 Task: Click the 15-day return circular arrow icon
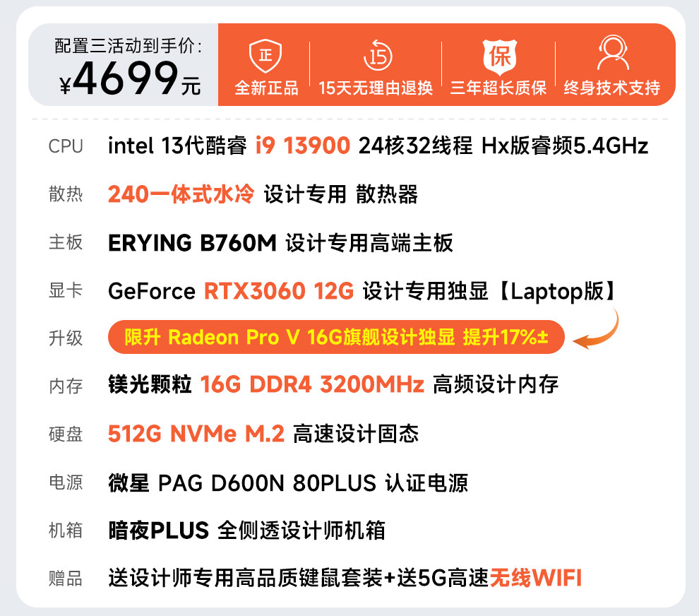[x=378, y=55]
